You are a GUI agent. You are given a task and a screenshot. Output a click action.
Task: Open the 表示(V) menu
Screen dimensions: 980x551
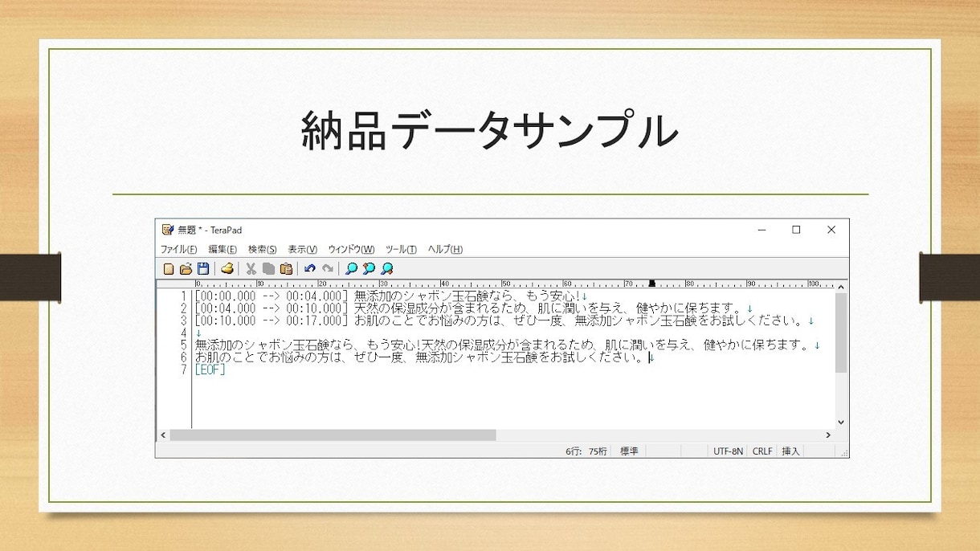[302, 250]
